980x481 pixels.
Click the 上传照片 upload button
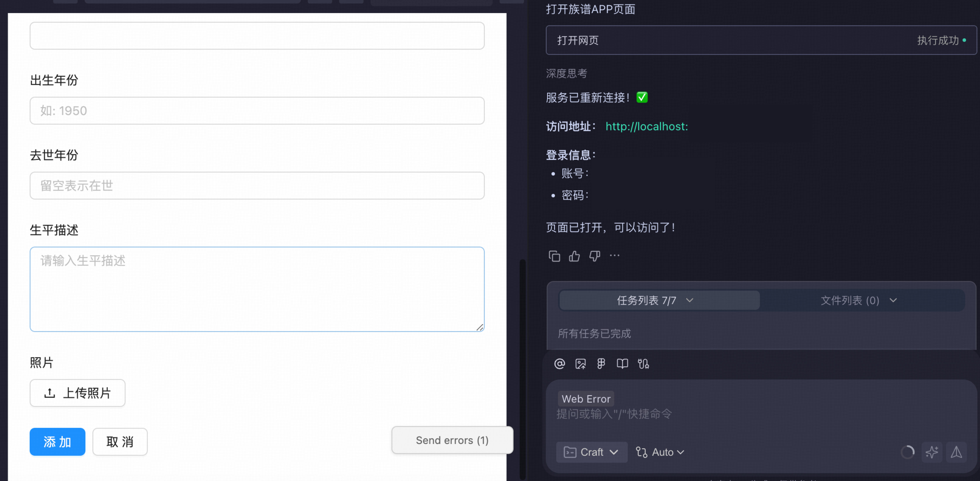point(78,393)
